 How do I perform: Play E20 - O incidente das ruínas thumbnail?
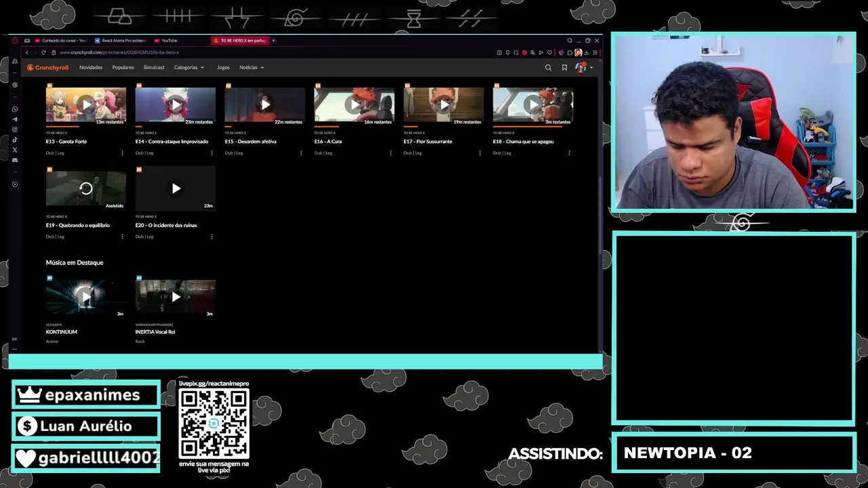[x=176, y=188]
